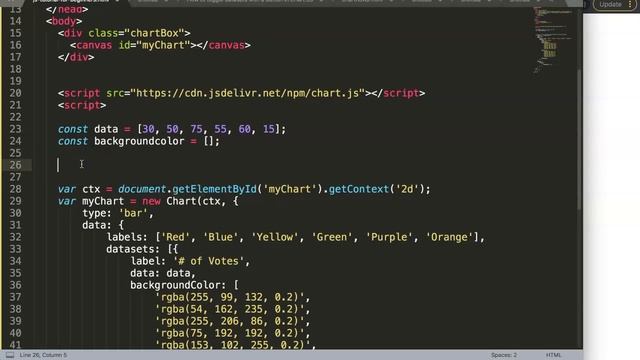Click the minimap code preview
The width and height of the screenshot is (640, 360).
[552, 41]
